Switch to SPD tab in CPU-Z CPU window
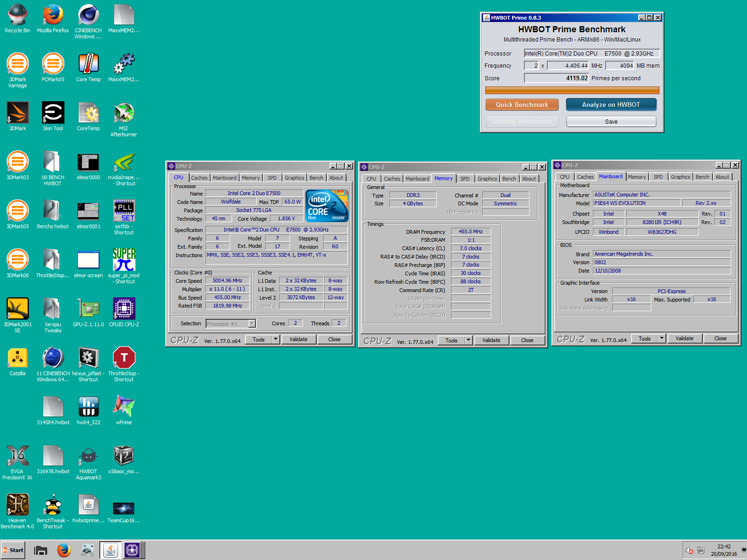747x560 pixels. (x=272, y=178)
